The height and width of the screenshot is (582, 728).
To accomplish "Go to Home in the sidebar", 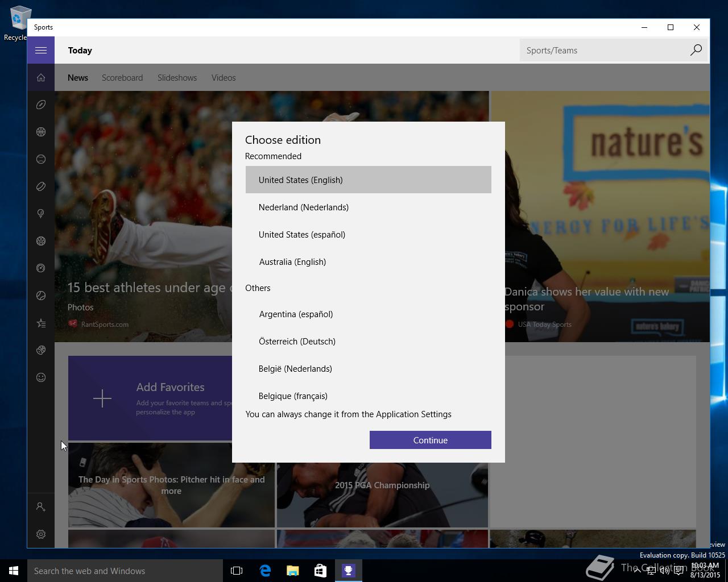I will (41, 77).
